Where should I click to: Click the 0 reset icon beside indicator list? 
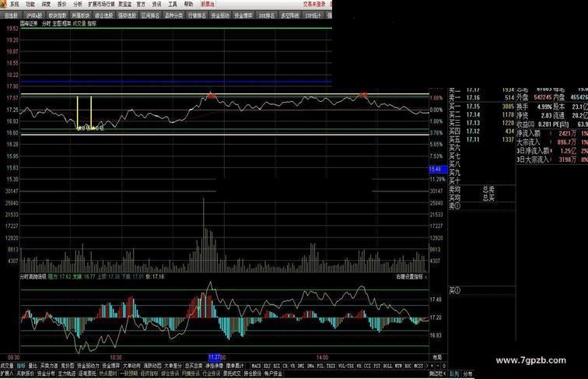[444, 366]
